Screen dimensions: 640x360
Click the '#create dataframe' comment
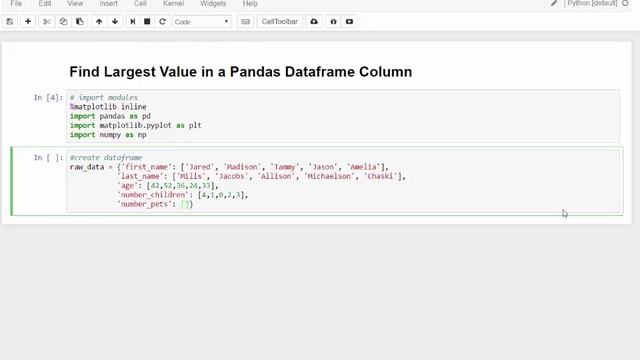click(x=106, y=158)
